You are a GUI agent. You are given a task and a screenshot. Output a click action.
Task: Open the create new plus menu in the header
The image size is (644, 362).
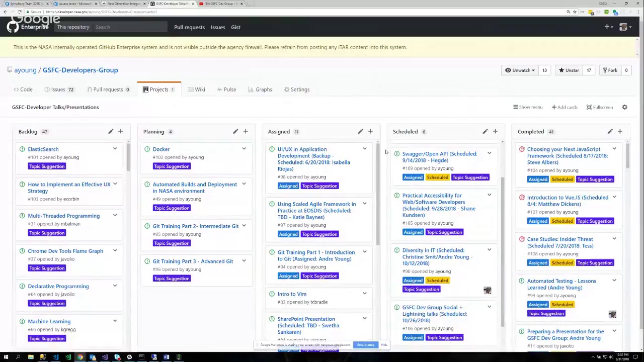tap(609, 27)
